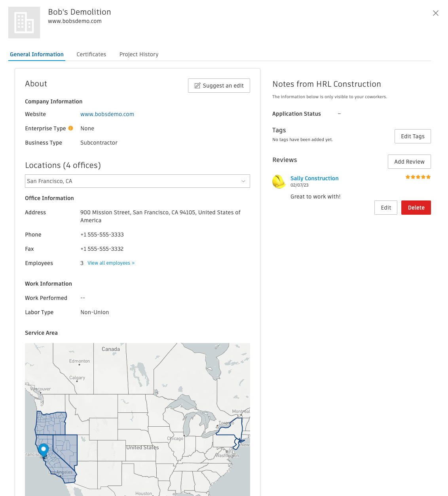Select the blue map pin near San Francisco
Image resolution: width=448 pixels, height=496 pixels.
44,449
